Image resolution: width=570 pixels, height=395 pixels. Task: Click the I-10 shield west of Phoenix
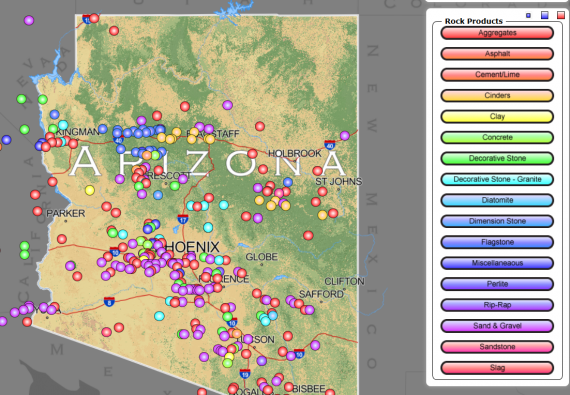click(115, 251)
